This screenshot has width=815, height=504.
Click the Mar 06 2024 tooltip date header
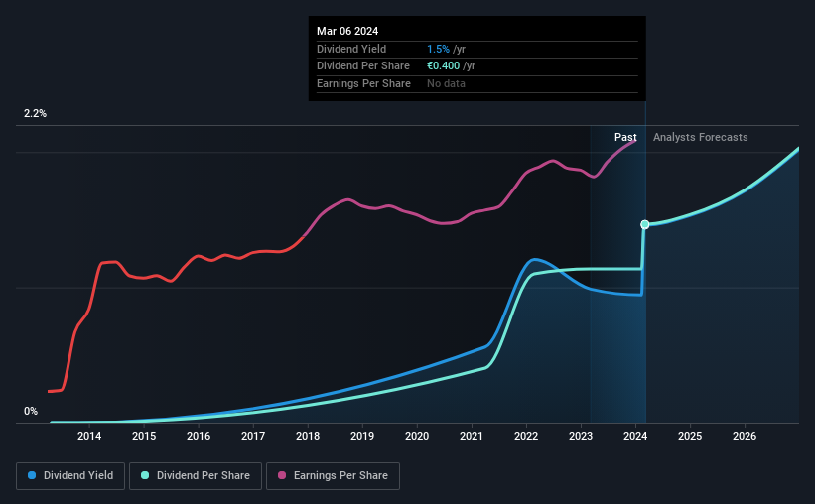point(347,31)
